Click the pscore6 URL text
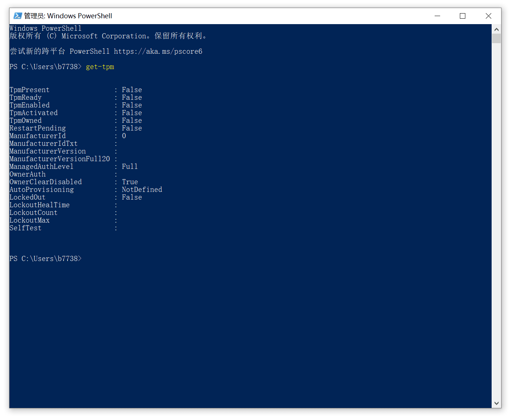Viewport: 511px width, 420px height. [158, 51]
